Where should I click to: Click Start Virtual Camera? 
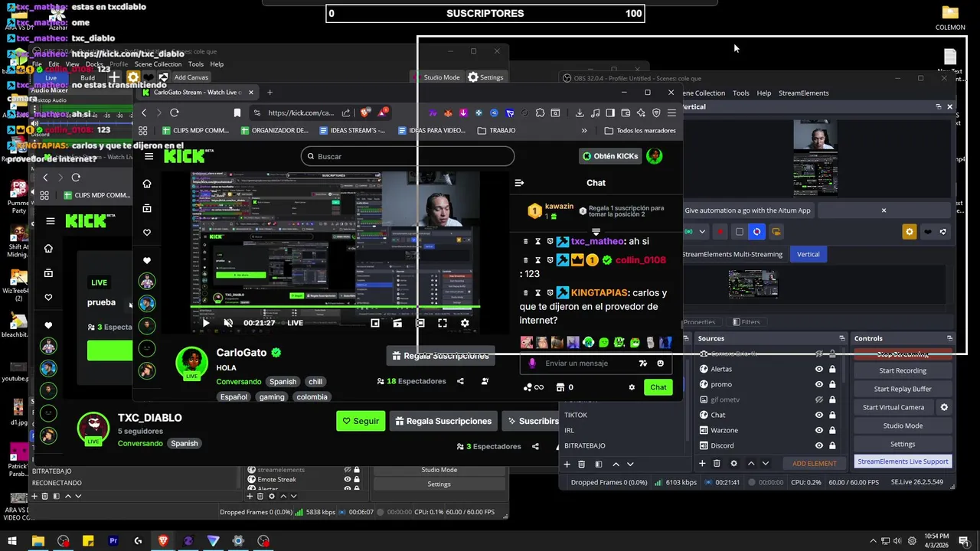[x=893, y=407]
